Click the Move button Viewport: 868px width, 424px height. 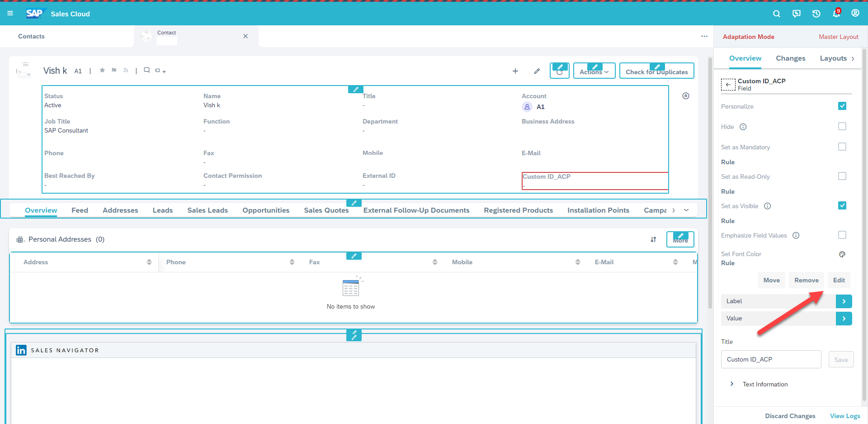point(772,280)
